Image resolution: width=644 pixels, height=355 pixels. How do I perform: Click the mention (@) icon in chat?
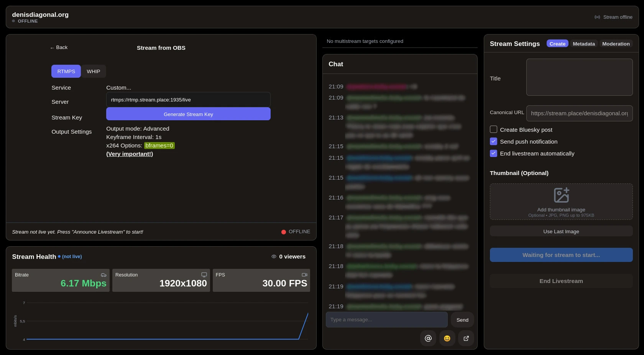coord(428,338)
